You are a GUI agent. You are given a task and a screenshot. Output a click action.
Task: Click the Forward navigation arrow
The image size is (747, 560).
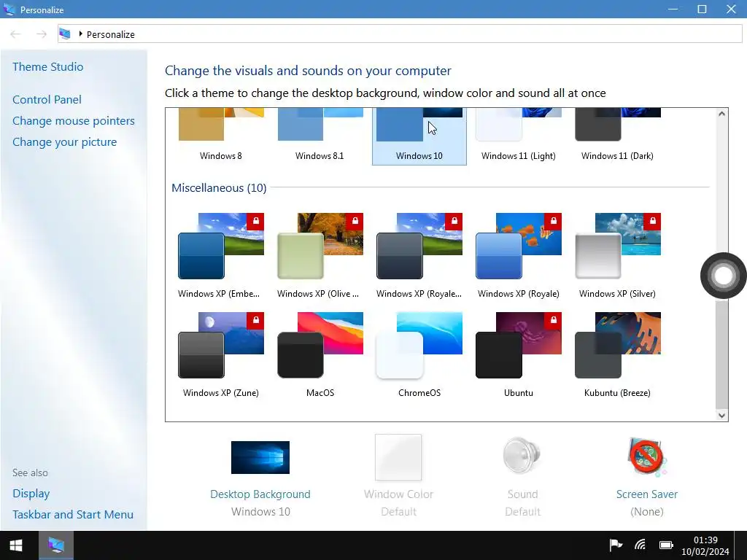(42, 34)
